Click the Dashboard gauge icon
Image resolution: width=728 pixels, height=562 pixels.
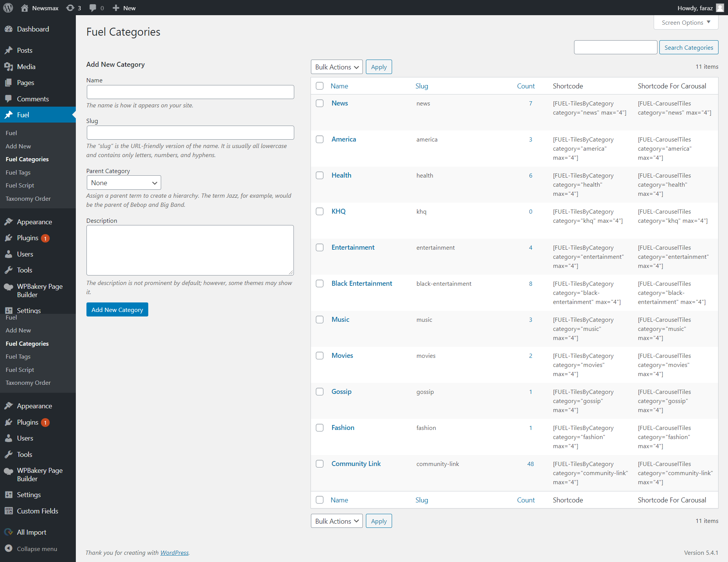click(8, 29)
